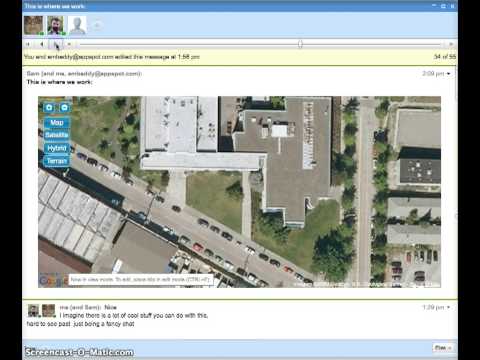Switch the map to Terrain view

[57, 161]
